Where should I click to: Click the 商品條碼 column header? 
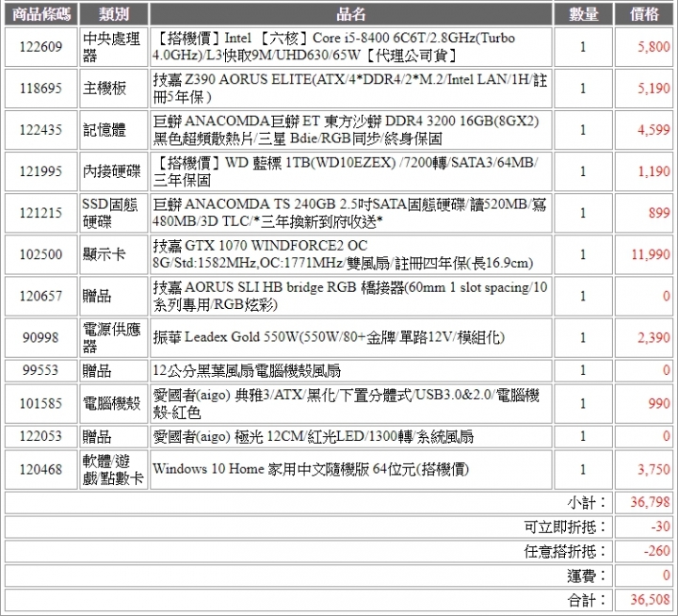point(41,14)
